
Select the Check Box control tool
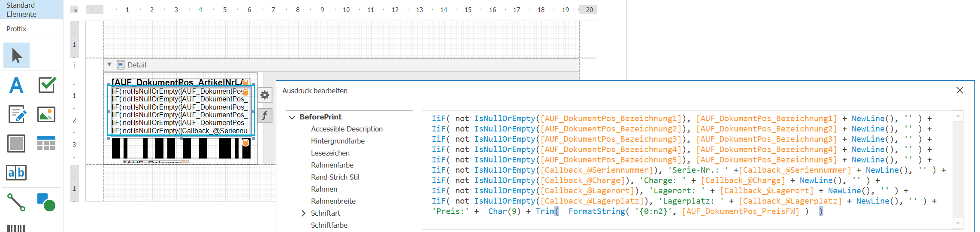coord(46,85)
